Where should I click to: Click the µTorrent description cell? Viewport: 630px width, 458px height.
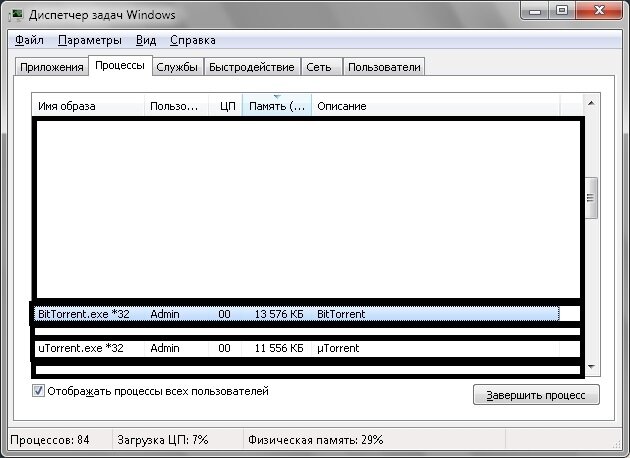point(338,348)
